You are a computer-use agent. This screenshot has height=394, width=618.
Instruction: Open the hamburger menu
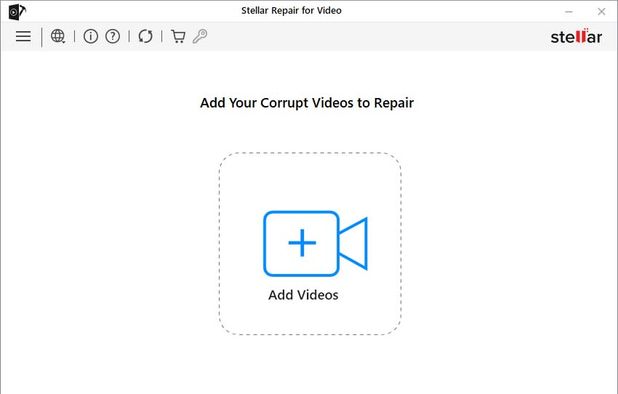click(x=23, y=36)
